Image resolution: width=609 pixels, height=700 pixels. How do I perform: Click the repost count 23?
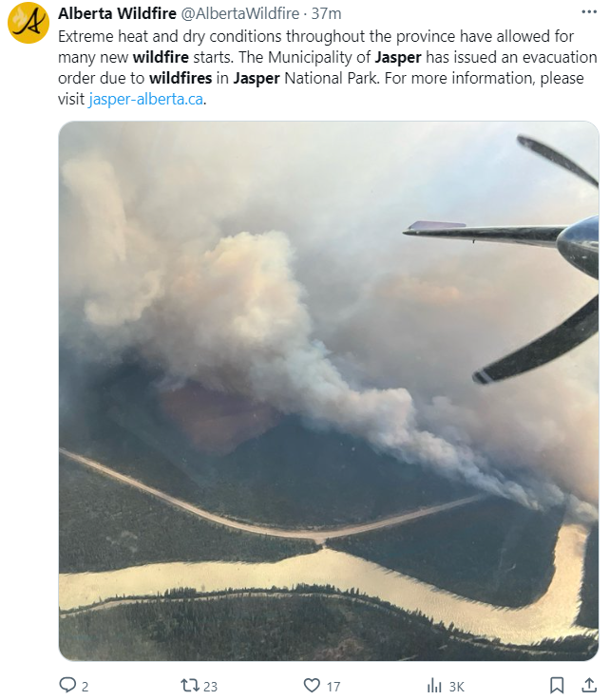click(x=210, y=686)
